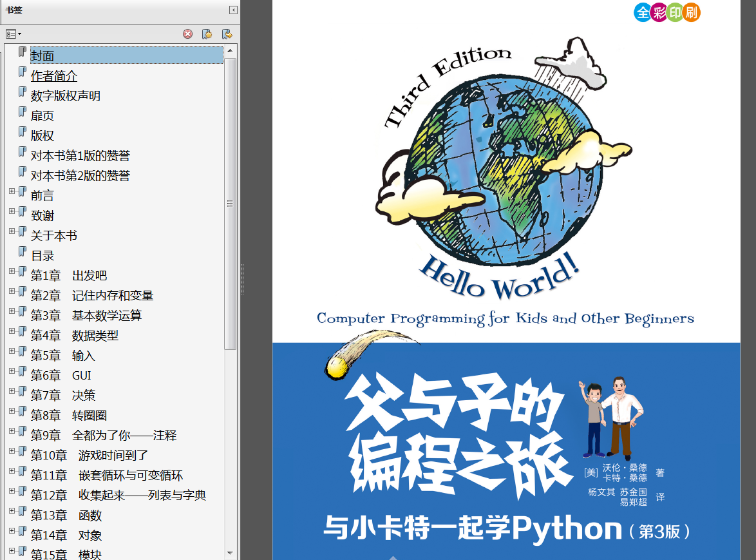Open the bookmark options menu dropdown
Image resolution: width=756 pixels, height=560 pixels.
(14, 34)
